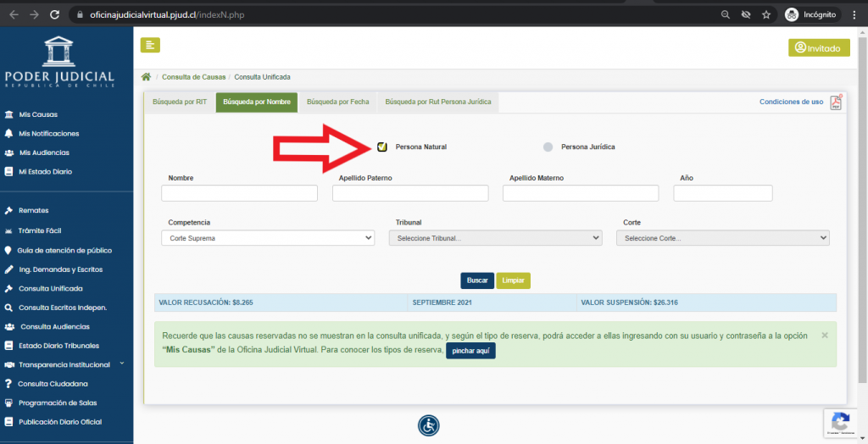Open Consulta Unificada in the sidebar

click(x=50, y=288)
